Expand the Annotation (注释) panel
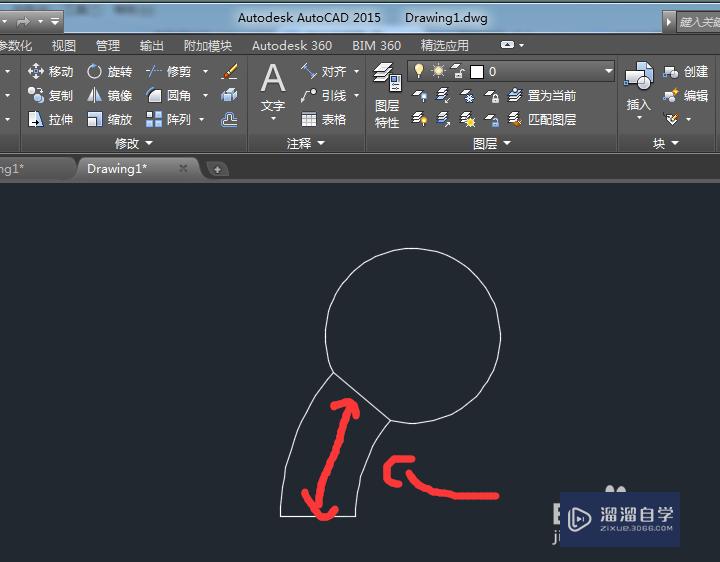 [306, 143]
